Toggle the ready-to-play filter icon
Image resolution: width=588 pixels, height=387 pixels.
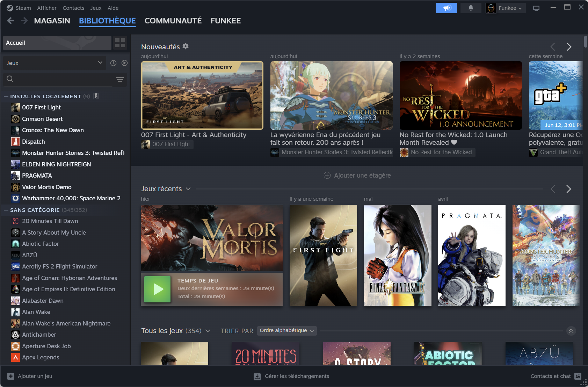pyautogui.click(x=124, y=63)
